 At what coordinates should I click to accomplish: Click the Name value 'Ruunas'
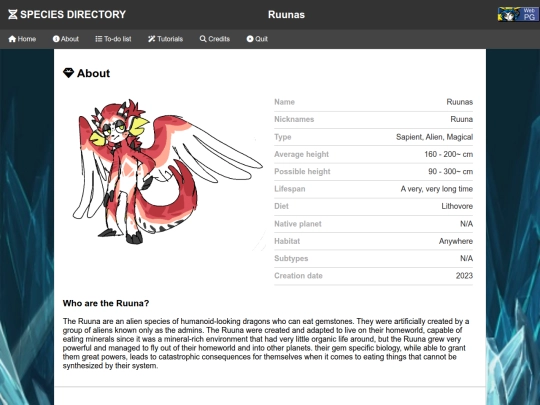459,102
